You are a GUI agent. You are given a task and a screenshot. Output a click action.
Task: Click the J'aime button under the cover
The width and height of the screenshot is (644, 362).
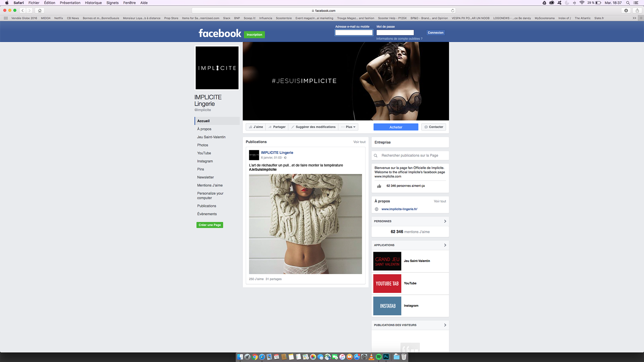click(256, 127)
